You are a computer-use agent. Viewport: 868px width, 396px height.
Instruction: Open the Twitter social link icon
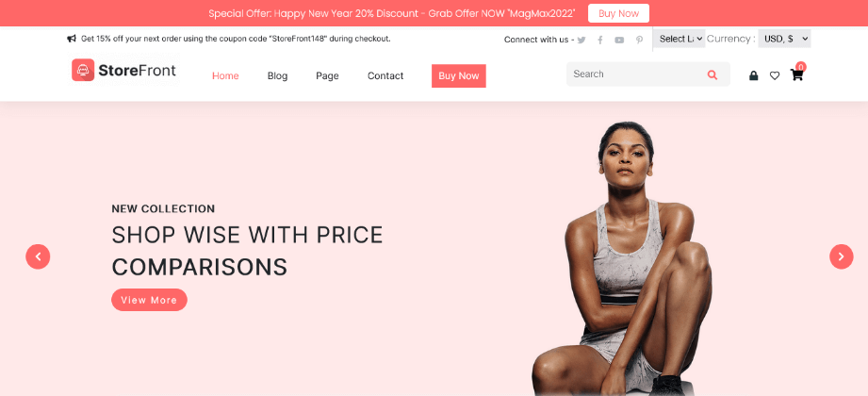click(x=581, y=40)
